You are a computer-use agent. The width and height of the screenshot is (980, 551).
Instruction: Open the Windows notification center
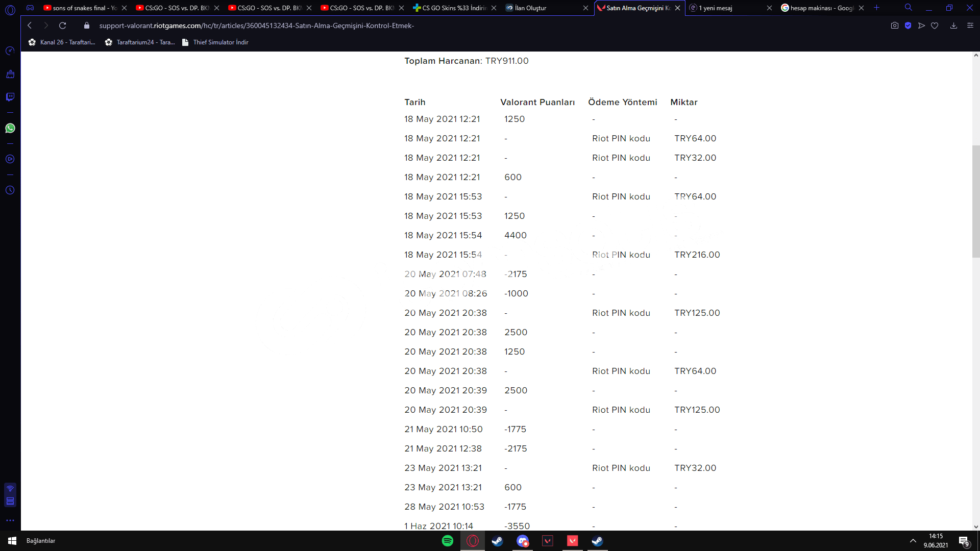click(964, 541)
